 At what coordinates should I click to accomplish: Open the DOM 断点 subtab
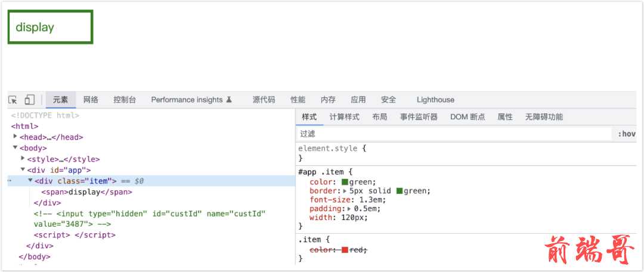467,117
